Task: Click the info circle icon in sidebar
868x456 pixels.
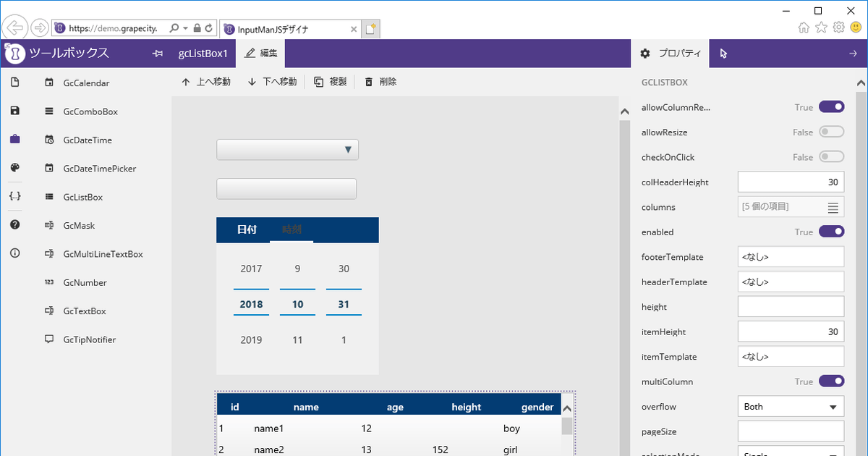Action: point(15,253)
